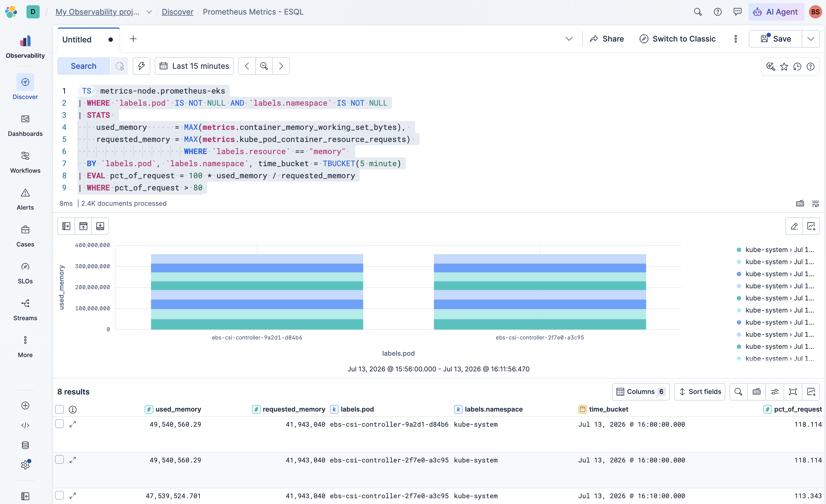The height and width of the screenshot is (504, 826).
Task: Expand row for 16:10:00.000 time bucket
Action: [x=72, y=496]
